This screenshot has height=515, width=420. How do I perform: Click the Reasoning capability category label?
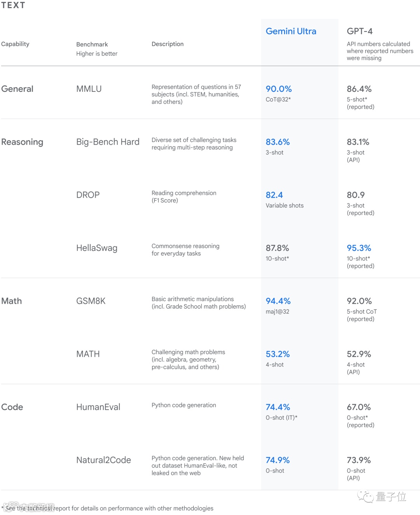[x=22, y=142]
